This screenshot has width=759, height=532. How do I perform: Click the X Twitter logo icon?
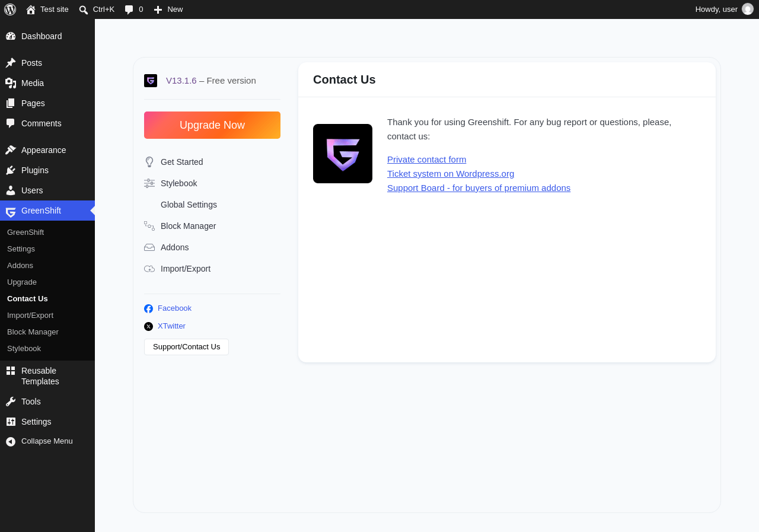click(148, 326)
